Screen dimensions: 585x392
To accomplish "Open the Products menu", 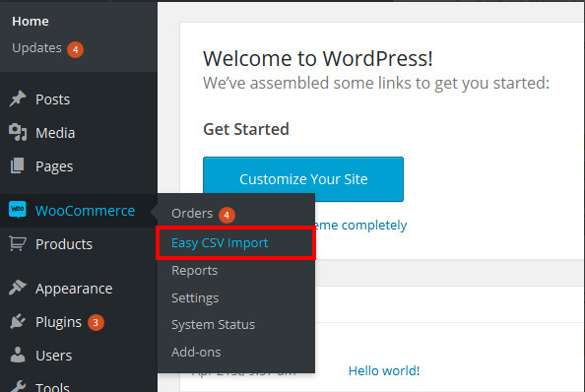I will tap(64, 244).
